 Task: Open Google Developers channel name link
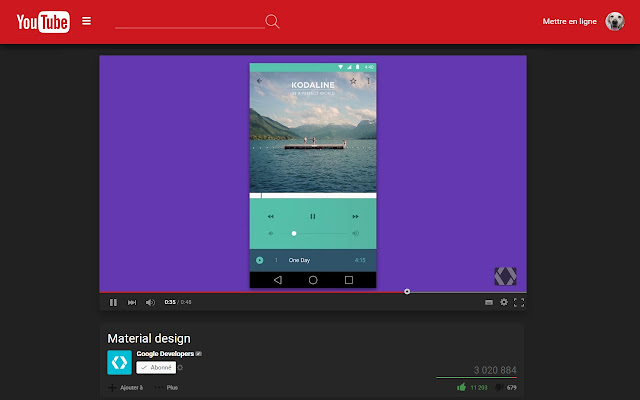(165, 354)
